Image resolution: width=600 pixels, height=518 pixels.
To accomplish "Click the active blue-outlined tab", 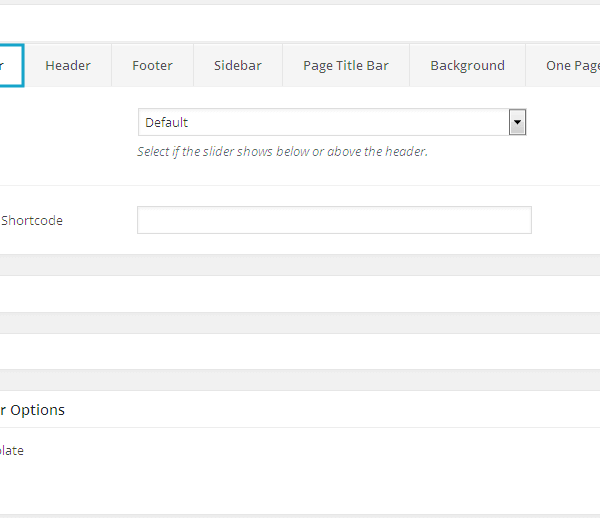I will (10, 66).
